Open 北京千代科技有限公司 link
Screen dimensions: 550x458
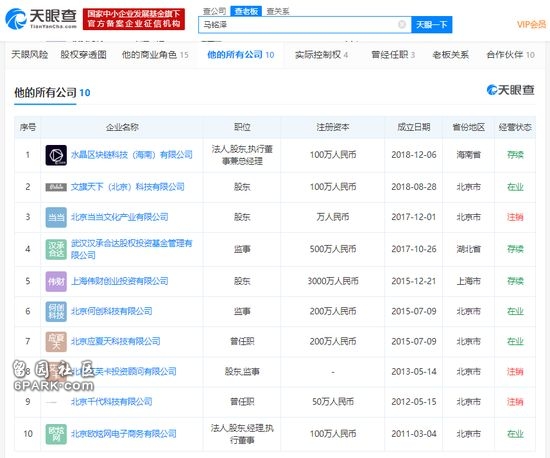pyautogui.click(x=112, y=402)
